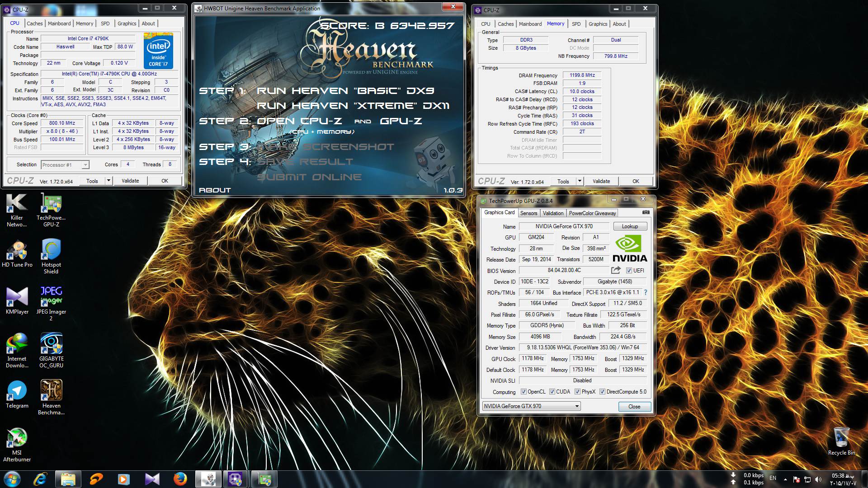Click Validate in left CPU-Z window
The width and height of the screenshot is (868, 488).
[130, 181]
